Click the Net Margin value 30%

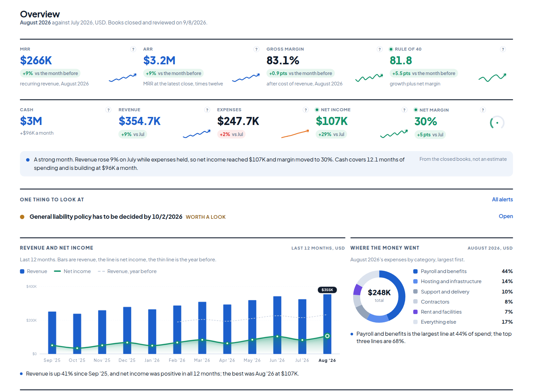(426, 121)
